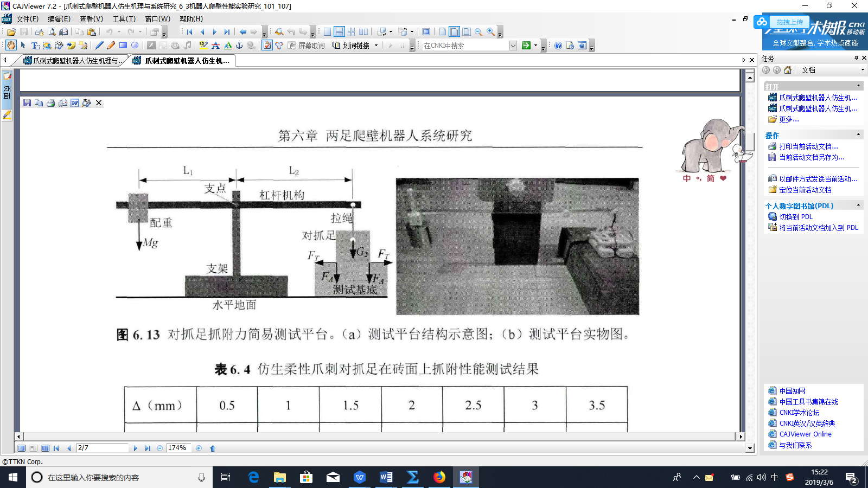
Task: Click the 更多... link under 打开
Action: 789,119
